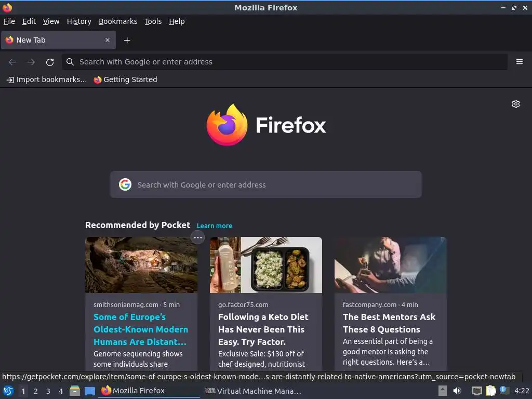Switch to workspace 1
Viewport: 532px width, 399px height.
23,391
